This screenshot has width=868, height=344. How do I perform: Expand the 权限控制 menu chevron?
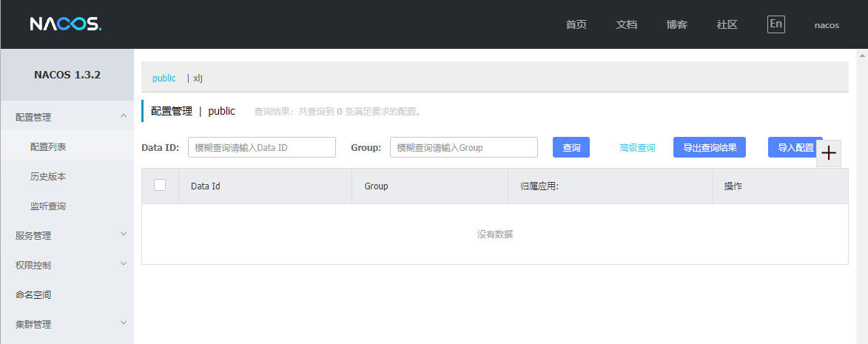coord(124,263)
